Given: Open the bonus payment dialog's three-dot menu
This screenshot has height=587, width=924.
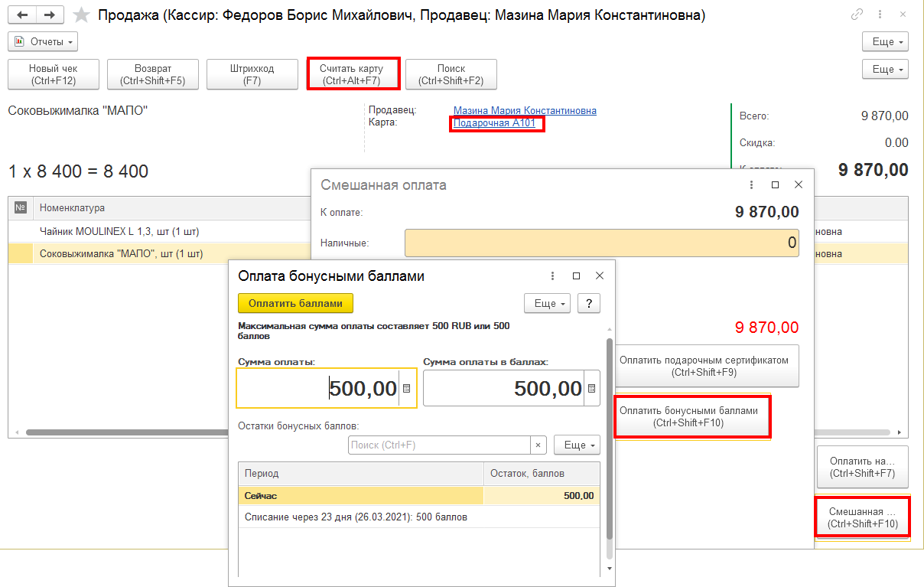Looking at the screenshot, I should (x=552, y=276).
